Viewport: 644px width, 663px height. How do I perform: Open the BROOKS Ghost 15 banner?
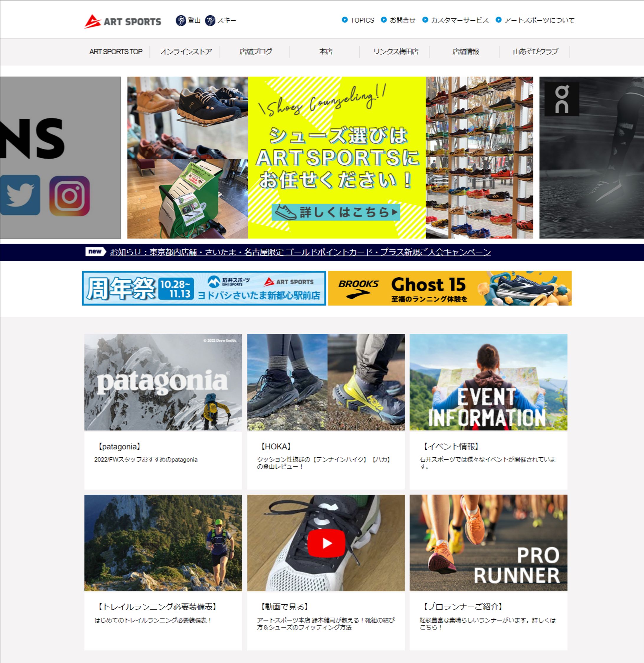450,288
